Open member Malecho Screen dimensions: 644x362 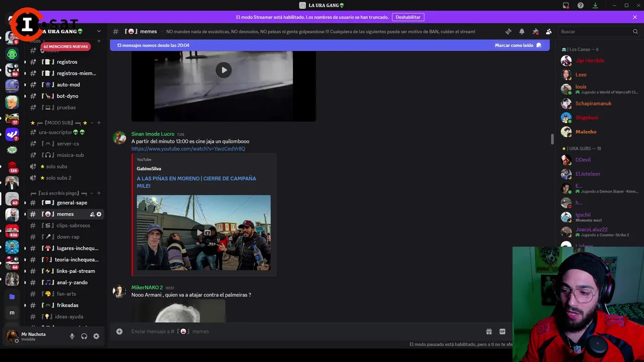coord(586,132)
